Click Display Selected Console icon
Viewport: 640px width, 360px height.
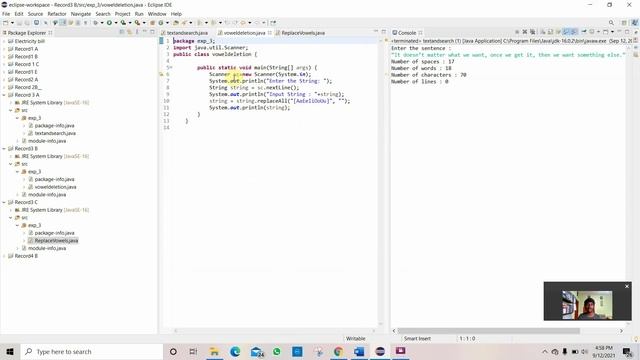pyautogui.click(x=591, y=32)
